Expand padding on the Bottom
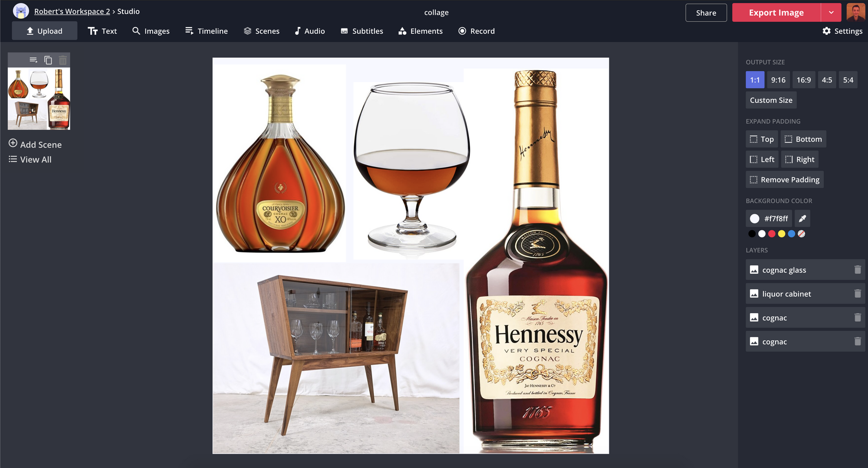This screenshot has height=468, width=868. tap(803, 139)
